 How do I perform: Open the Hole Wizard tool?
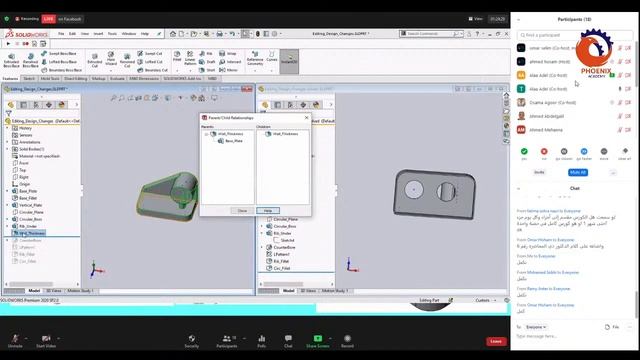pyautogui.click(x=111, y=59)
